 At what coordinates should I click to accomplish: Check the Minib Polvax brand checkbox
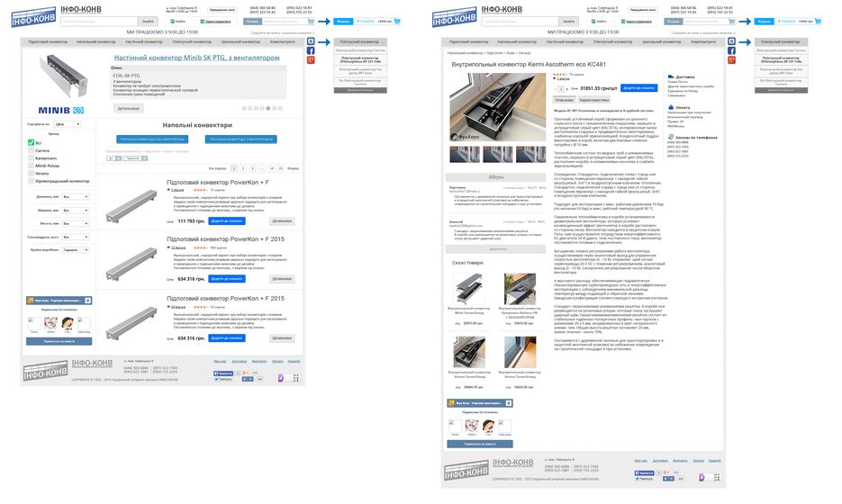tap(32, 166)
